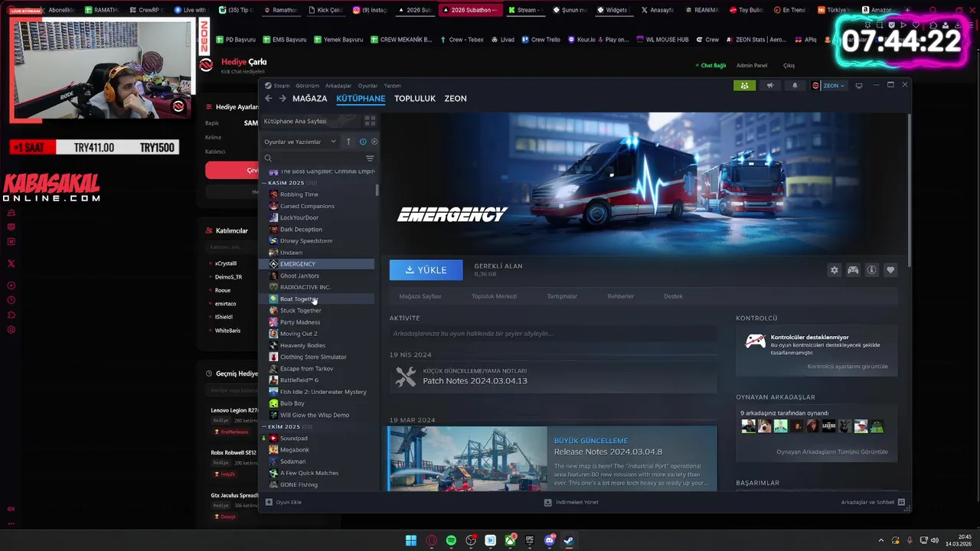
Task: Open the Destek link
Action: (x=673, y=296)
